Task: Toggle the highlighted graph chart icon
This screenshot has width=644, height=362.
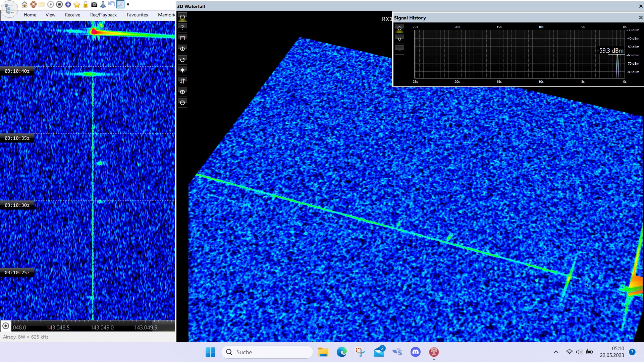Action: 120,4
